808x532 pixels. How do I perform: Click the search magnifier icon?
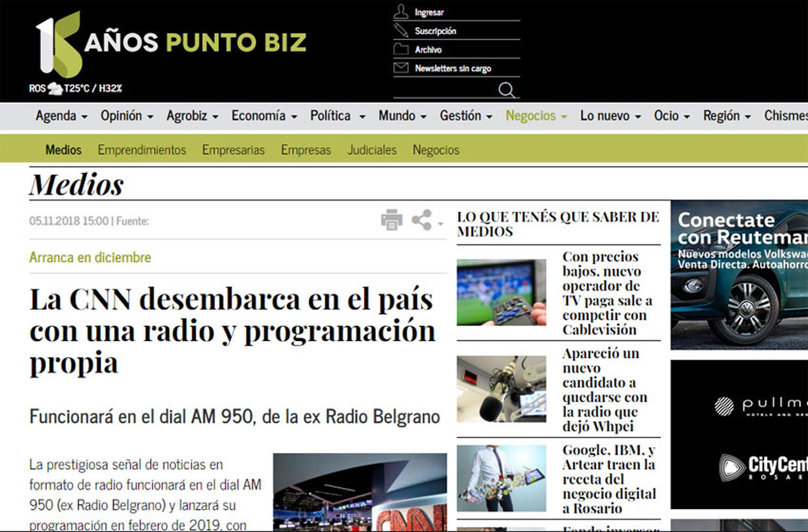click(x=506, y=90)
